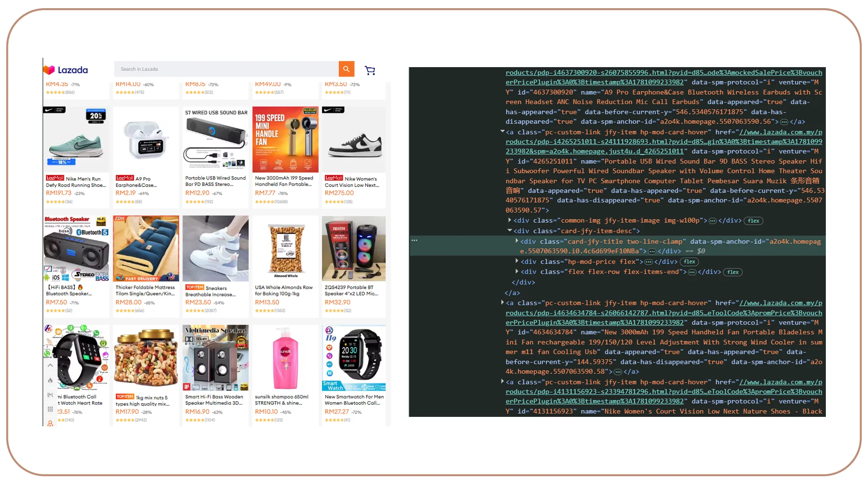Open Smart Hi-Fi Bass Wooden Speaker title
Screen dimensions: 868x484
(x=214, y=400)
